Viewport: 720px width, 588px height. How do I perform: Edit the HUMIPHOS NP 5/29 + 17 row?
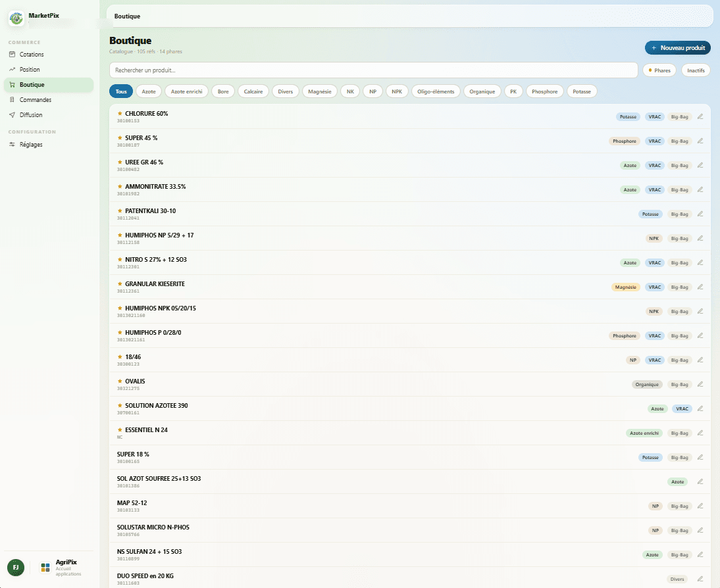tap(700, 238)
